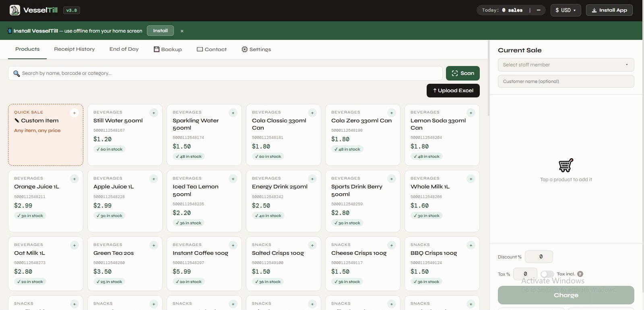Open the Backup tab

pyautogui.click(x=168, y=49)
